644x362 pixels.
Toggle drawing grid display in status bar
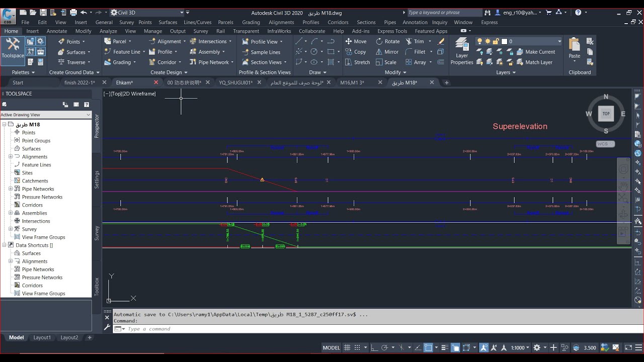pyautogui.click(x=347, y=347)
